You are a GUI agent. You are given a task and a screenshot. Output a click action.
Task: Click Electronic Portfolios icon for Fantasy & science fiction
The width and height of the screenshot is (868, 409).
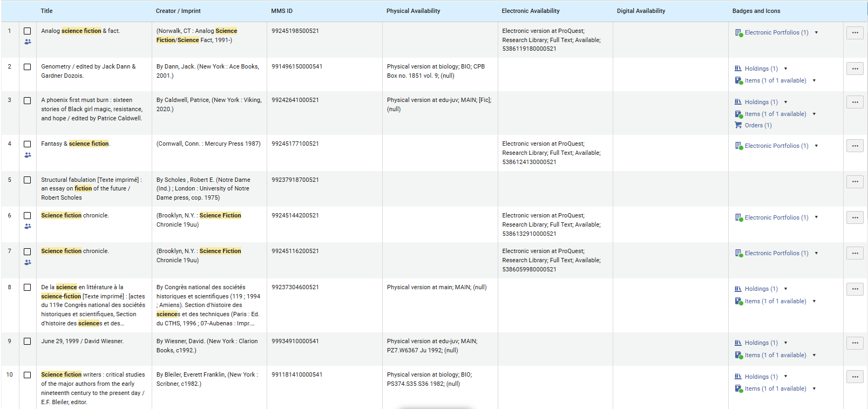pyautogui.click(x=738, y=146)
